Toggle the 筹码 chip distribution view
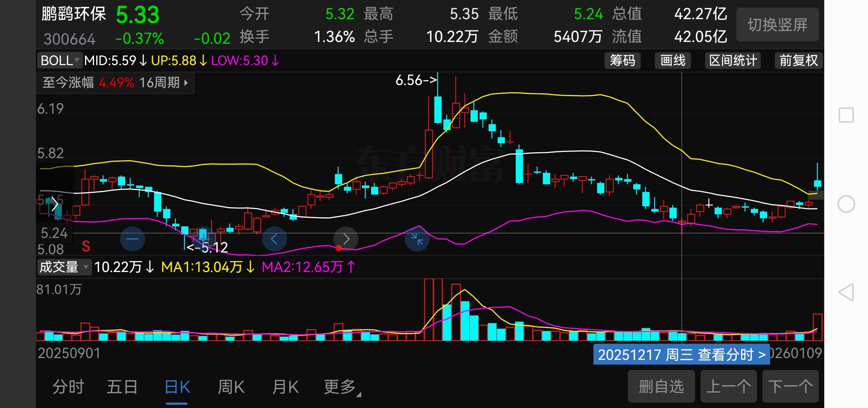Image resolution: width=868 pixels, height=408 pixels. tap(622, 60)
